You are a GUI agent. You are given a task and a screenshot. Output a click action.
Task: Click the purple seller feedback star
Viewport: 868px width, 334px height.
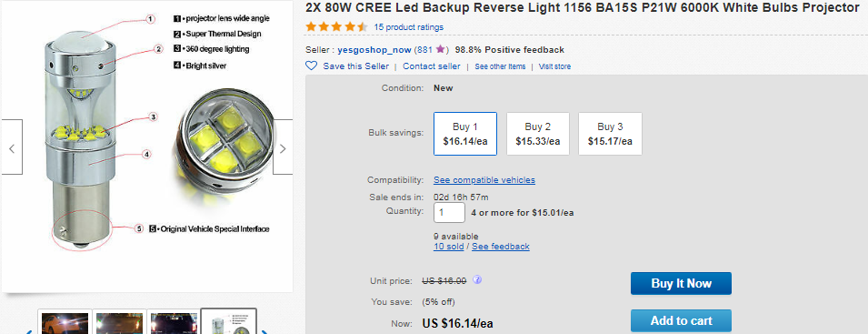(x=440, y=49)
